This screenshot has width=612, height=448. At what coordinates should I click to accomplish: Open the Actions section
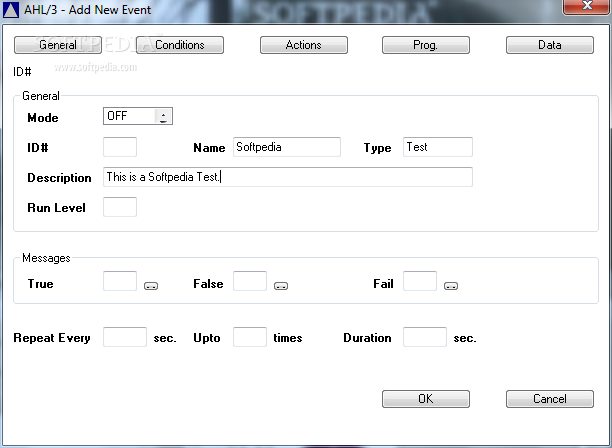[x=304, y=45]
